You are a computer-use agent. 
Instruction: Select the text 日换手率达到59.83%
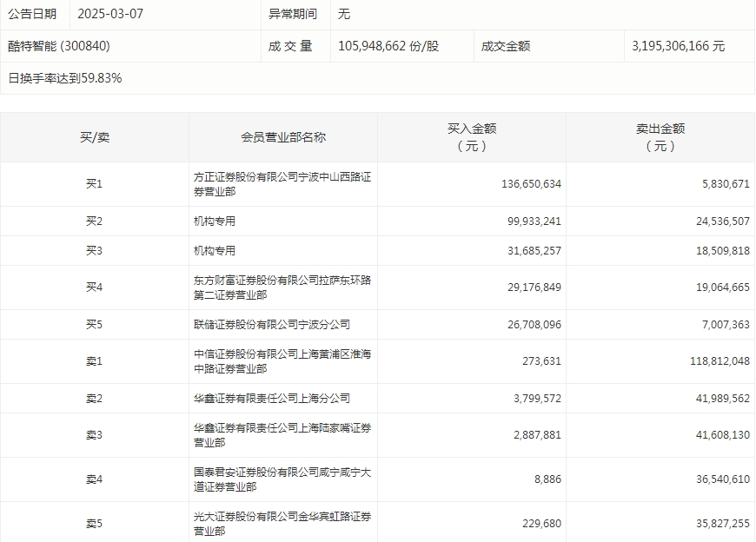pyautogui.click(x=65, y=78)
